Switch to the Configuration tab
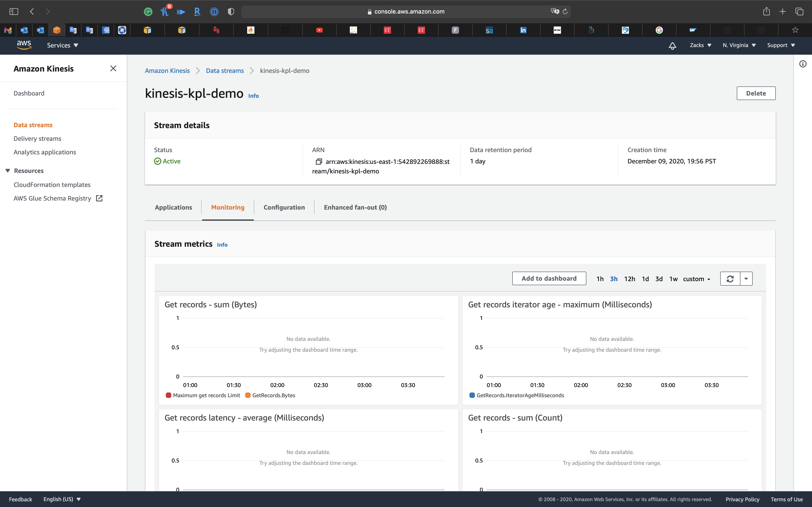812x507 pixels. 284,207
